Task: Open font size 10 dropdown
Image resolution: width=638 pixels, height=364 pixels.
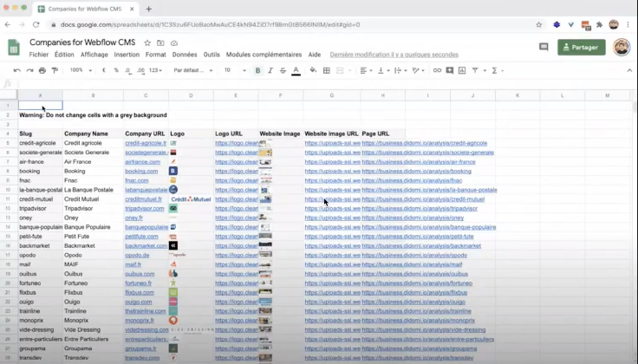Action: point(235,70)
